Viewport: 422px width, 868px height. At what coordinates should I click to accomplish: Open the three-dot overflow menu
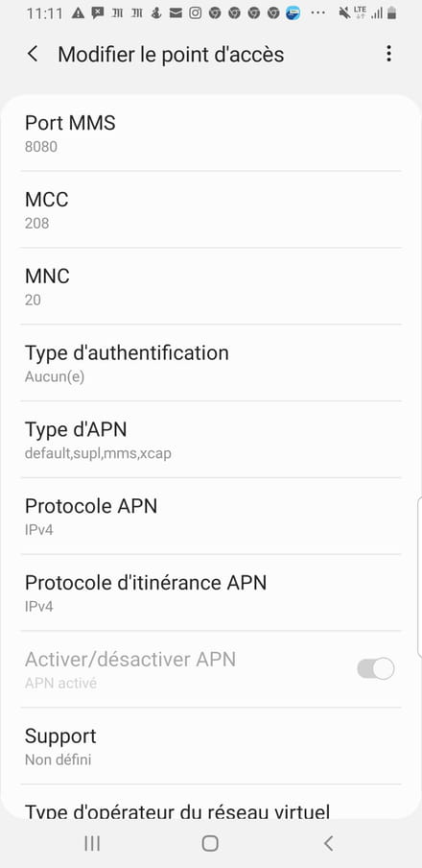(388, 54)
